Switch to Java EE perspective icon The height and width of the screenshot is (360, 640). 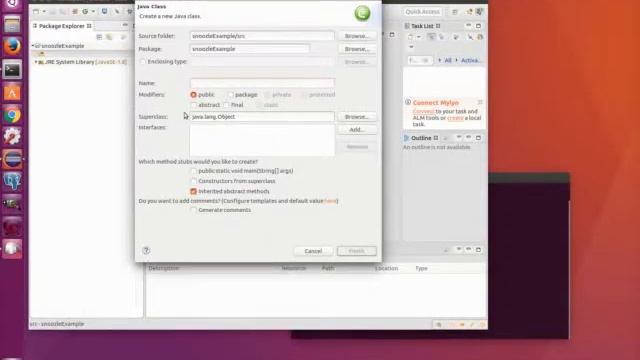click(x=469, y=12)
